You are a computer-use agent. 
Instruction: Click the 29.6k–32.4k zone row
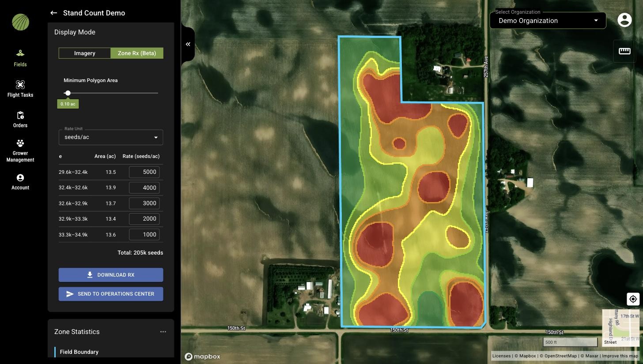coord(111,172)
